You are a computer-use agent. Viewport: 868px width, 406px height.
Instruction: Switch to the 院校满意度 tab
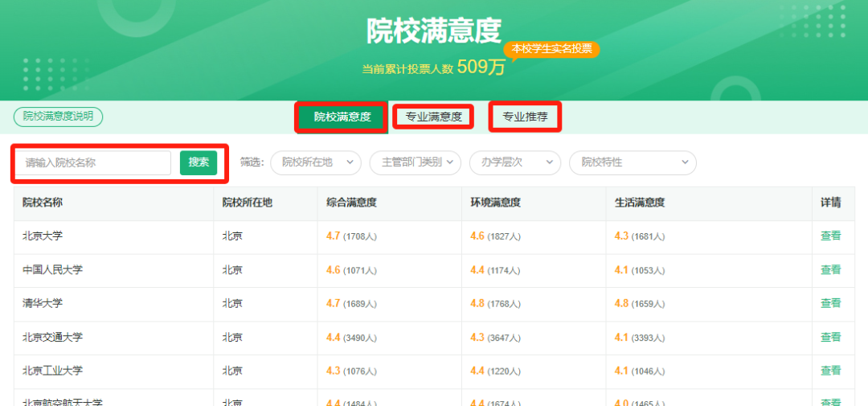342,117
